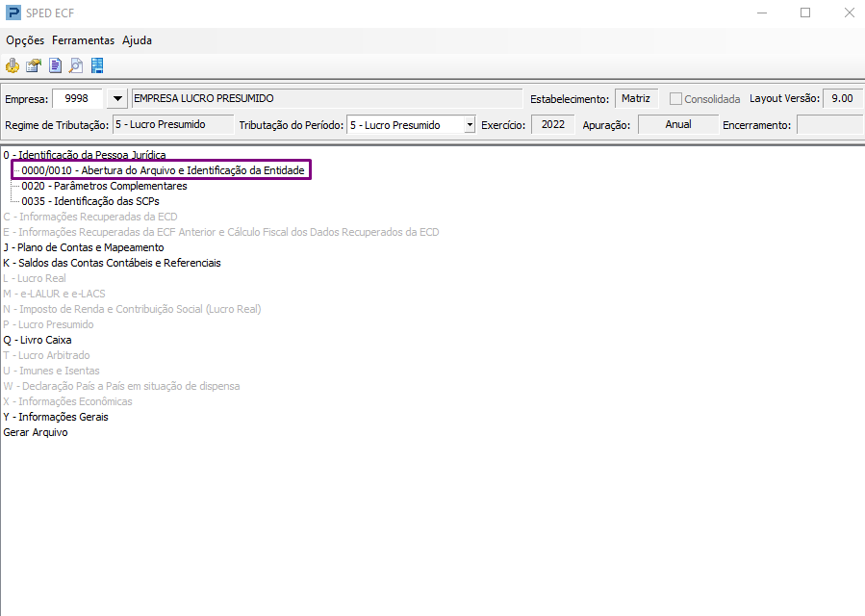865x616 pixels.
Task: Open the Empresa dropdown arrow
Action: pos(117,99)
